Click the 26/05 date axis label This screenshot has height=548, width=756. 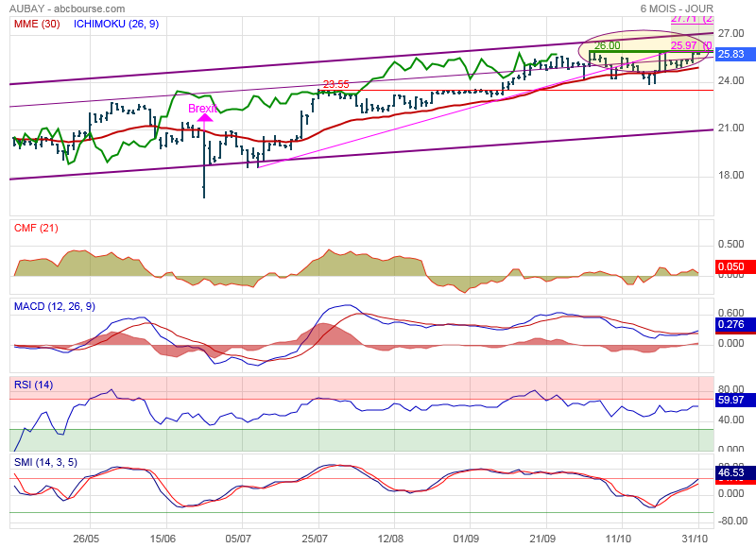(86, 538)
